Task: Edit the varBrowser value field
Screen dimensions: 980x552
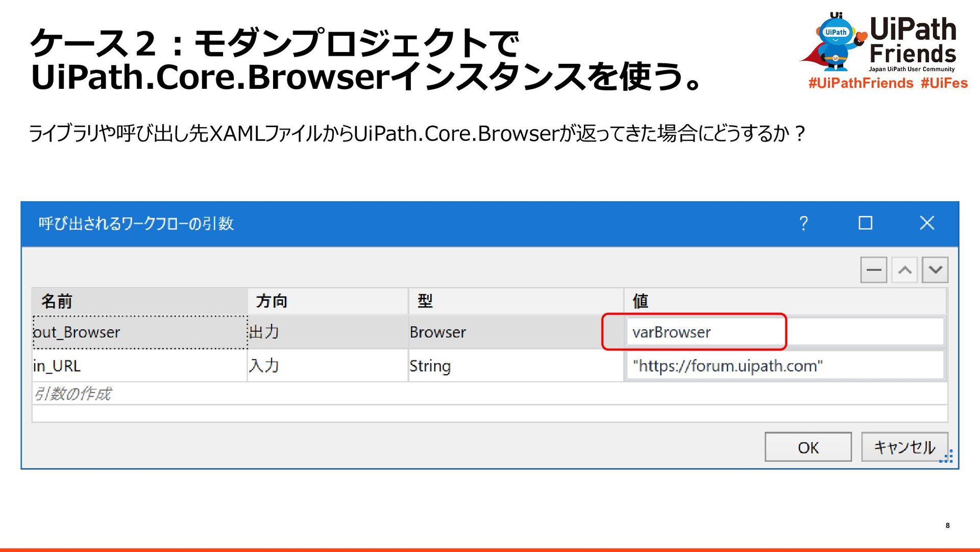Action: pyautogui.click(x=785, y=332)
